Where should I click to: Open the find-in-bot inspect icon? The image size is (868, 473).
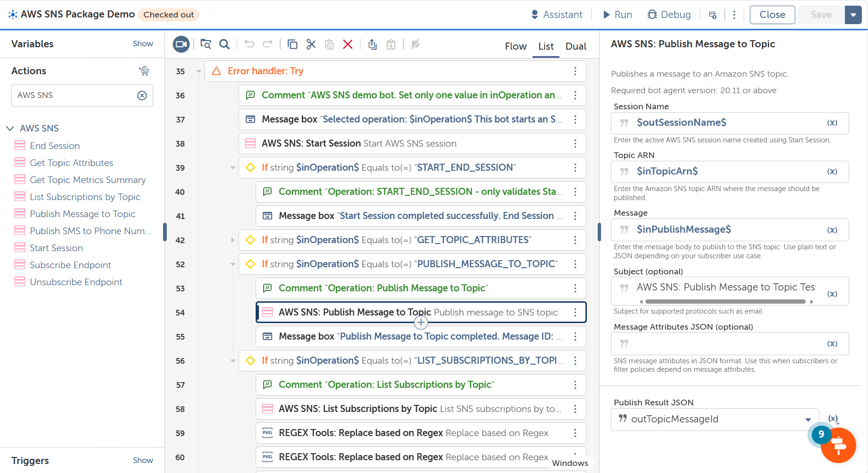pyautogui.click(x=206, y=44)
